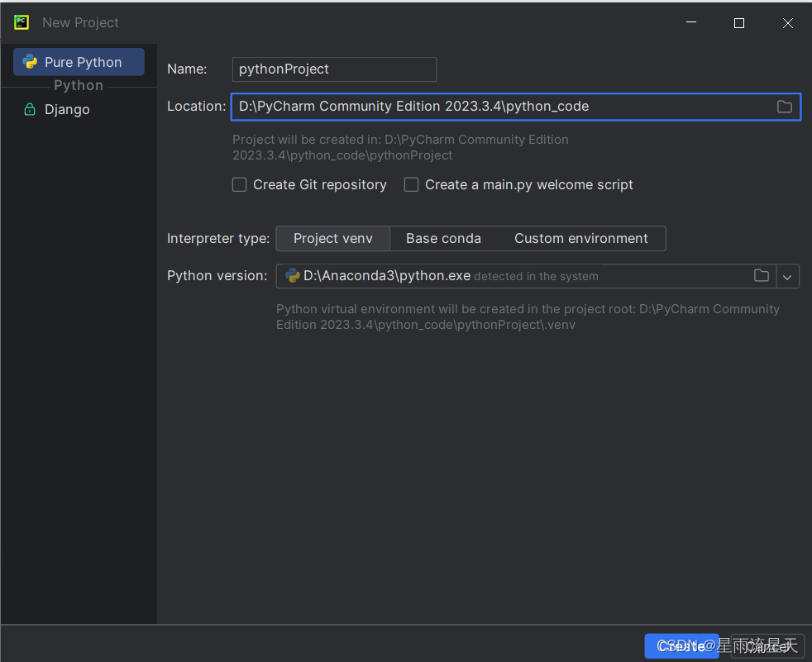Click the 'New Project' window title
Screen dimensions: 812x662
[x=80, y=23]
